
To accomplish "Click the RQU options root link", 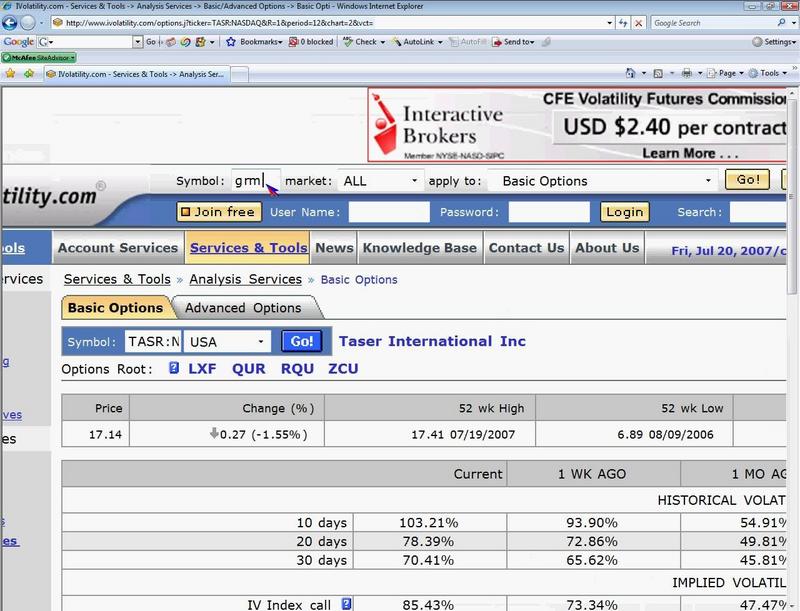I will click(x=297, y=368).
